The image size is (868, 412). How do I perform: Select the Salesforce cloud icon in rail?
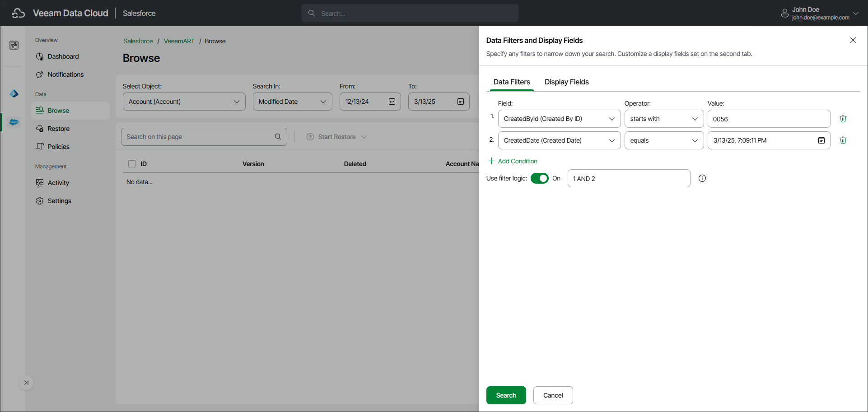click(14, 122)
